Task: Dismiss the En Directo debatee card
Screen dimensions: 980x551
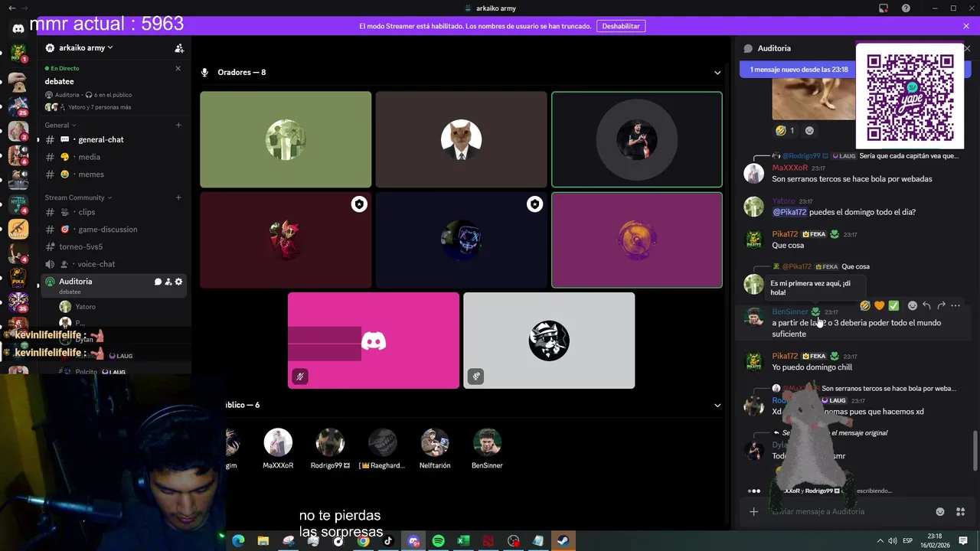Action: [x=178, y=68]
